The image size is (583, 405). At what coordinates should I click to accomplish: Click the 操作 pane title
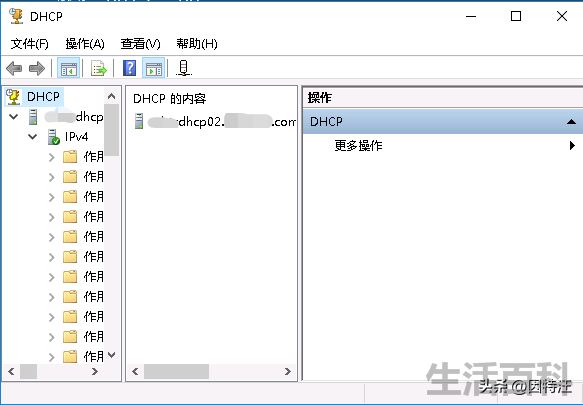(x=319, y=98)
